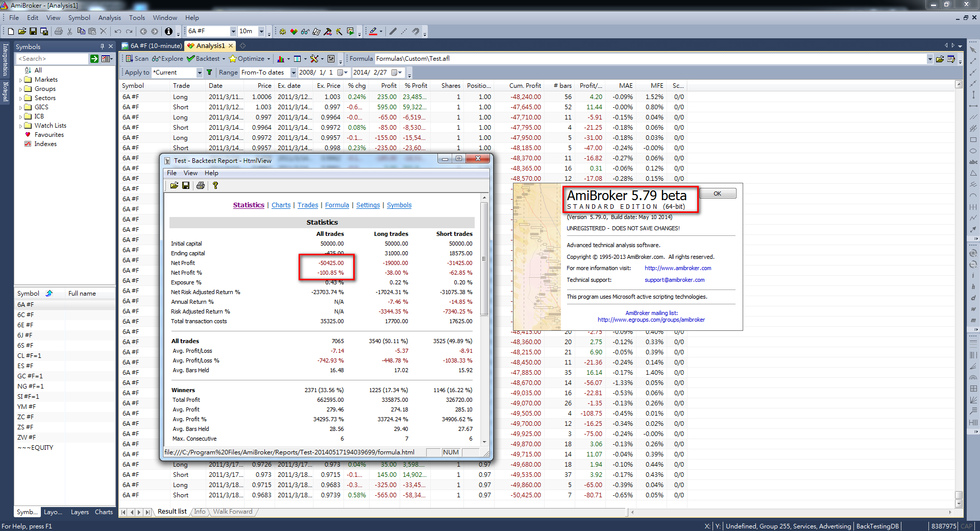Select the Favourites tree item
This screenshot has width=980, height=531.
[x=49, y=135]
